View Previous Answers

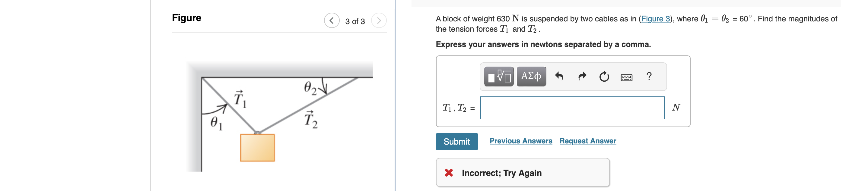[x=521, y=141]
